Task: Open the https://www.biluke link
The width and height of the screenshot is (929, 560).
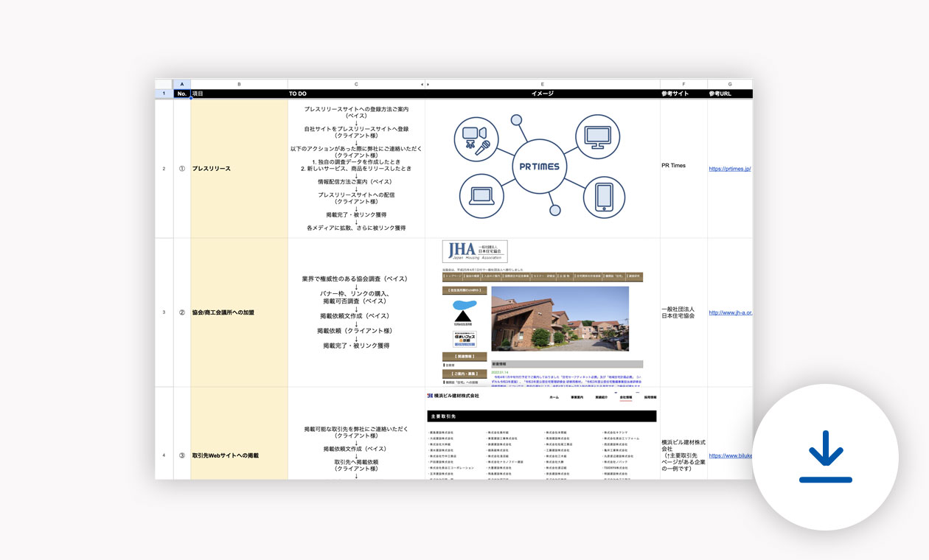Action: click(731, 455)
